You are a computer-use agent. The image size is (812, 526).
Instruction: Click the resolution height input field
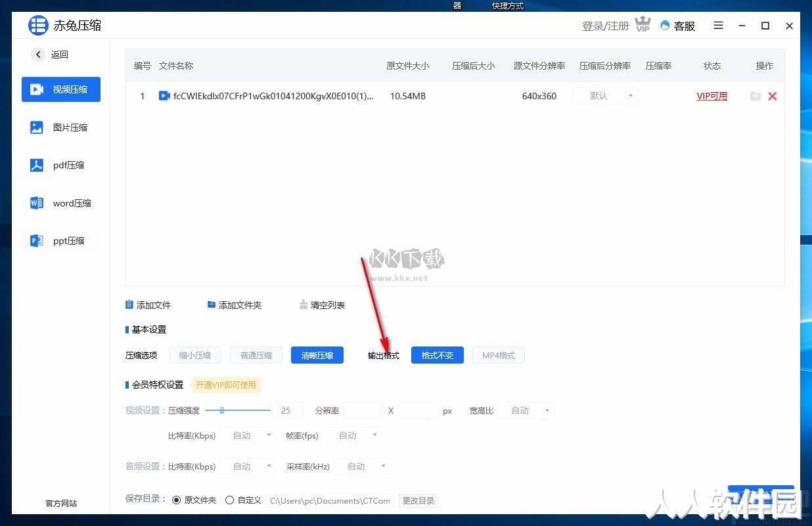tap(418, 410)
